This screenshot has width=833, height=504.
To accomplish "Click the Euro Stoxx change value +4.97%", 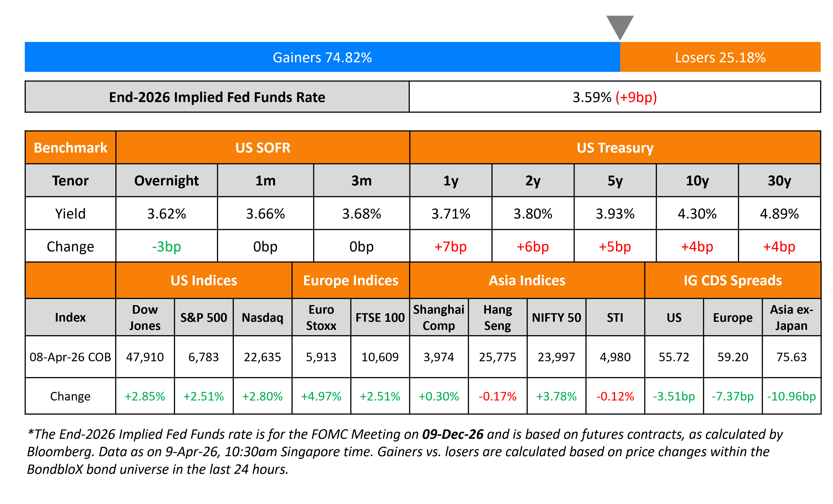I will 321,396.
